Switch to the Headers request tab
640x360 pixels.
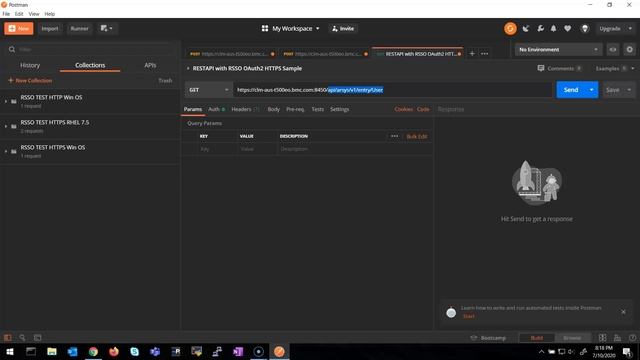(x=245, y=109)
